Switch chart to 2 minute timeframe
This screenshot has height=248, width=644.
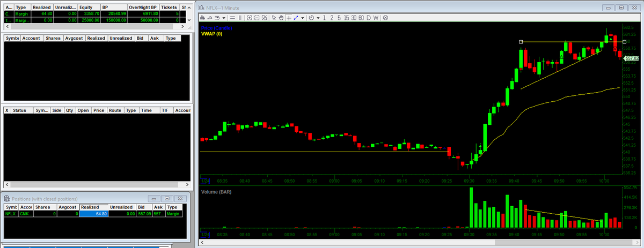(332, 18)
